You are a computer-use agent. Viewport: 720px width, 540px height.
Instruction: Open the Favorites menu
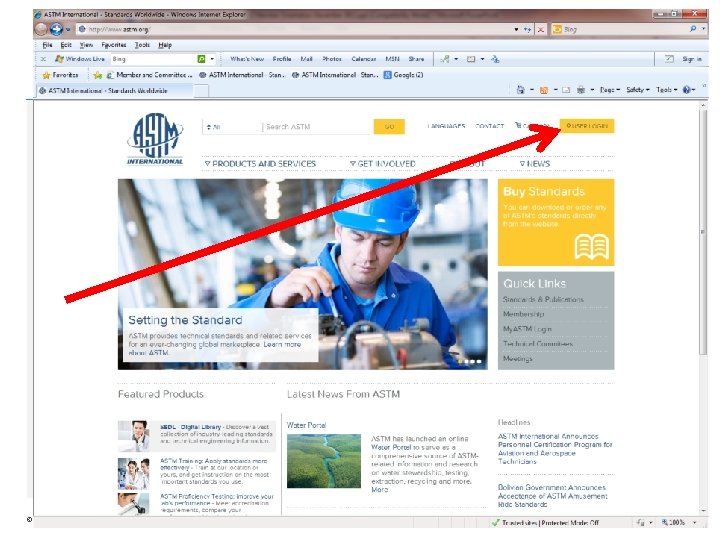[x=113, y=45]
